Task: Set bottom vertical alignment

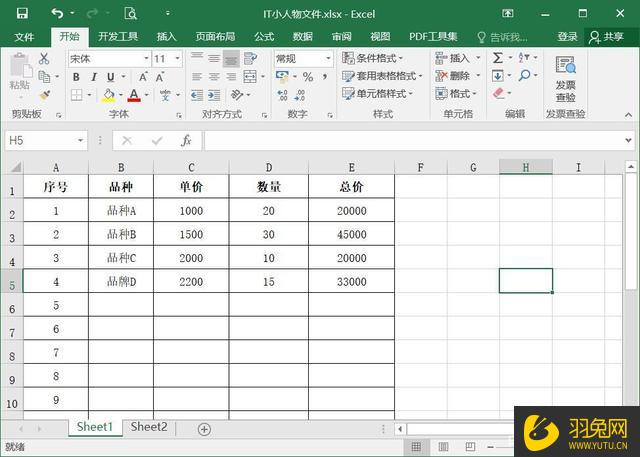Action: click(x=231, y=59)
